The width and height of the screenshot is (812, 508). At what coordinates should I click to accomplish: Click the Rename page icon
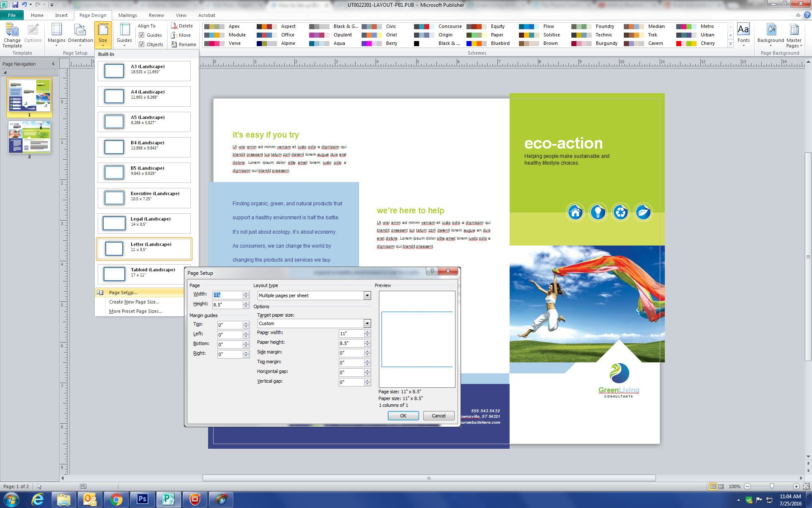(174, 44)
